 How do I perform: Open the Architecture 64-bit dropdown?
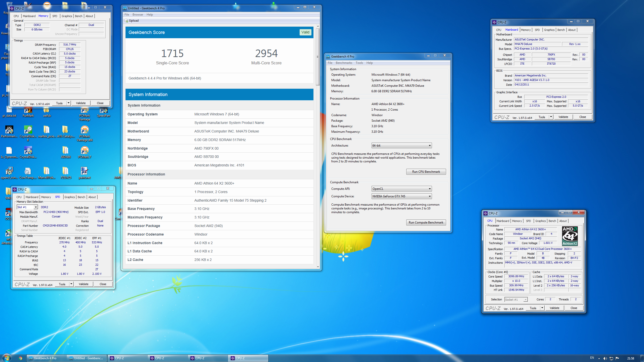click(x=402, y=146)
